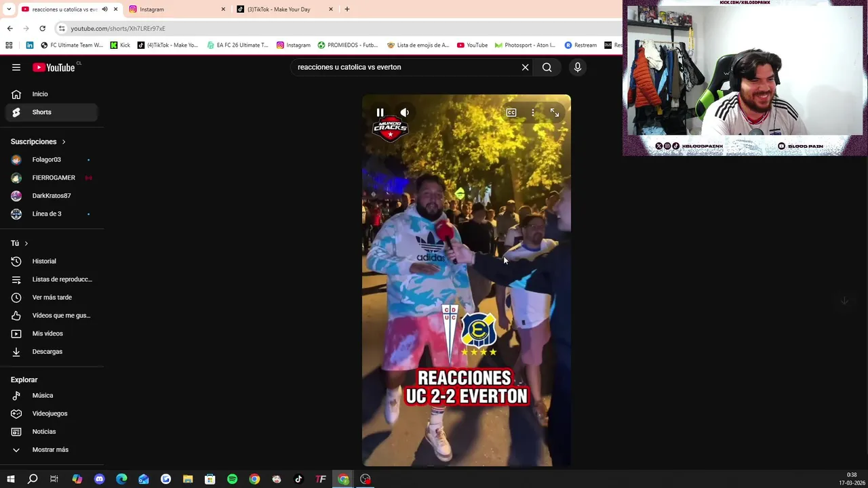Mute the YouTube tab's audio indicator
This screenshot has width=868, height=488.
pos(104,9)
